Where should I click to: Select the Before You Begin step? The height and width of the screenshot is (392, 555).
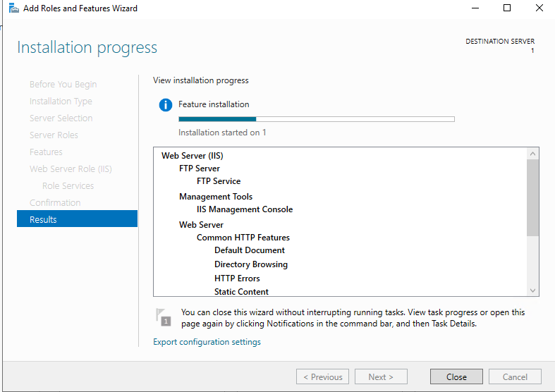point(63,84)
